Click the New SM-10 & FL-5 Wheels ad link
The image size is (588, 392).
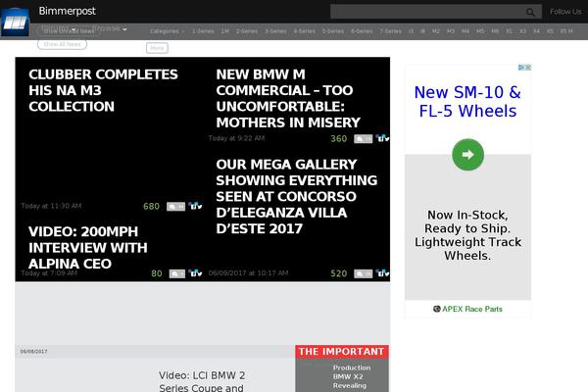click(x=467, y=102)
